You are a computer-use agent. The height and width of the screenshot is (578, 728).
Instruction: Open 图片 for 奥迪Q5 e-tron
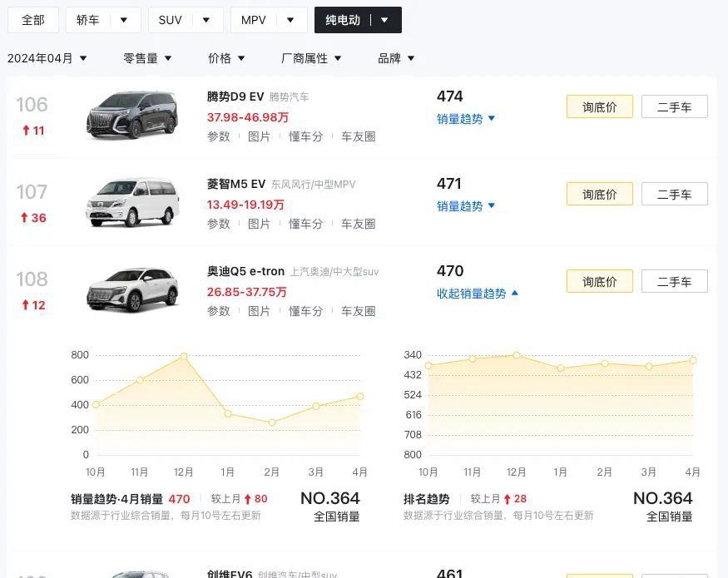(259, 311)
